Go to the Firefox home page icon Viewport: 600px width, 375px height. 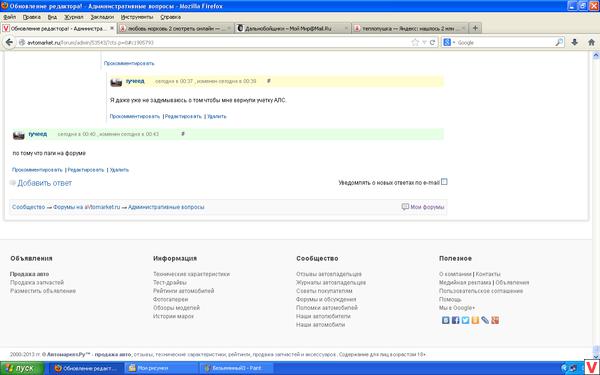coord(591,42)
